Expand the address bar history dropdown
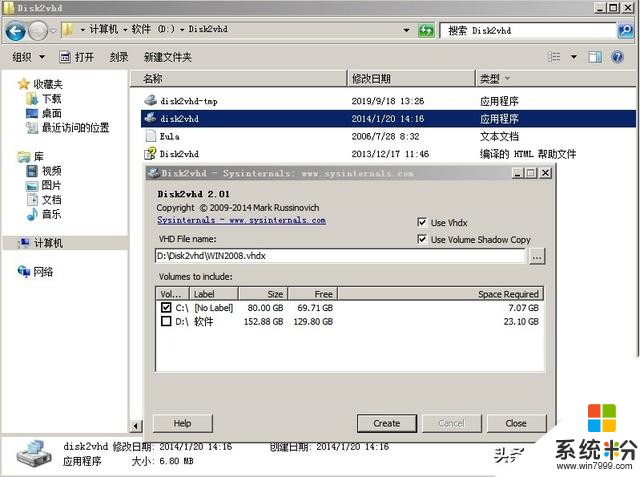The width and height of the screenshot is (640, 477). tap(406, 30)
